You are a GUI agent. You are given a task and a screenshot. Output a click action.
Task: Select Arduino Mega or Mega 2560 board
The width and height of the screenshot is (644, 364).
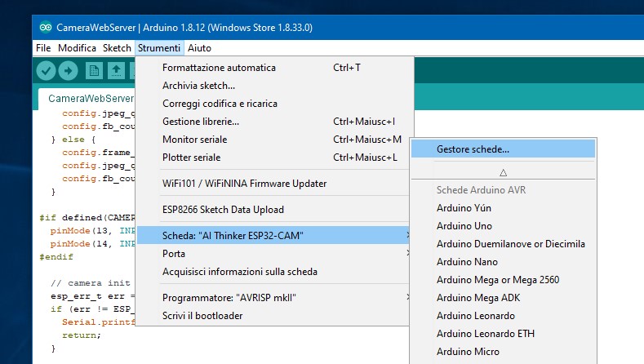pyautogui.click(x=503, y=280)
